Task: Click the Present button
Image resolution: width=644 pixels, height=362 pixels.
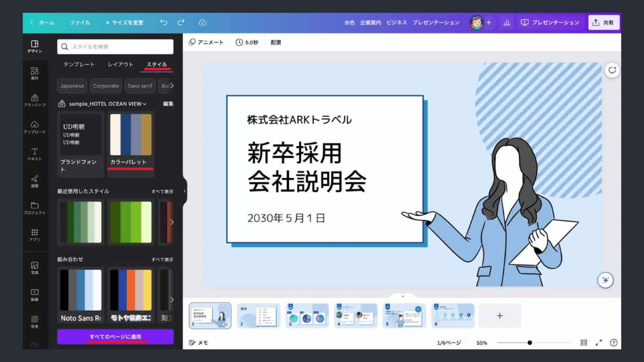Action: pos(550,23)
